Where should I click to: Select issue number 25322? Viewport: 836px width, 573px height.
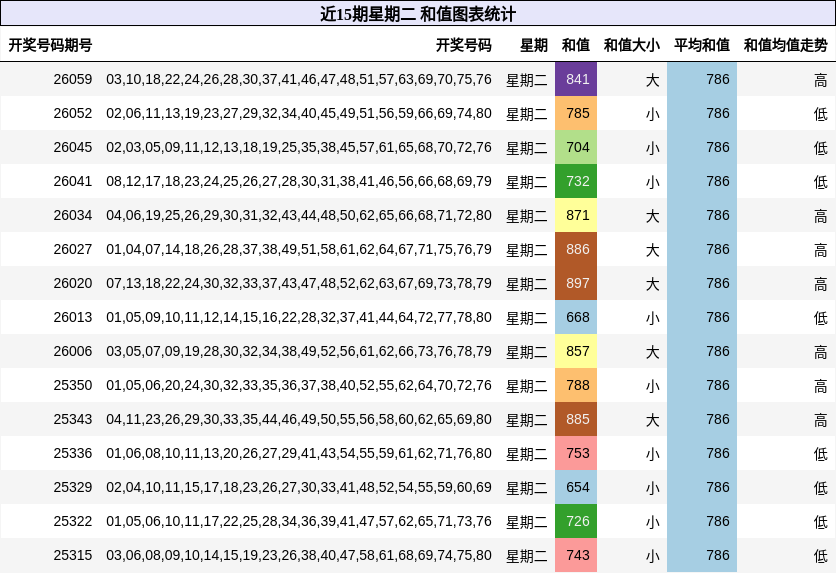(73, 521)
